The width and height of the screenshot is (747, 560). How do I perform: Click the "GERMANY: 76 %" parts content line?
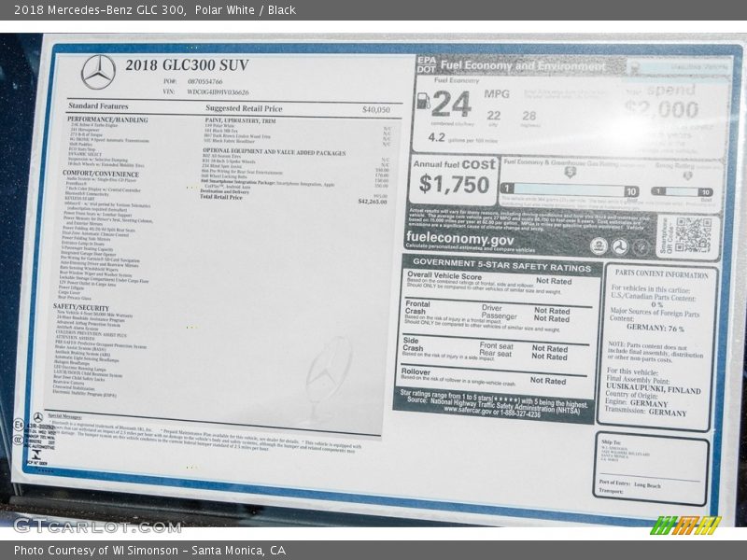click(655, 328)
